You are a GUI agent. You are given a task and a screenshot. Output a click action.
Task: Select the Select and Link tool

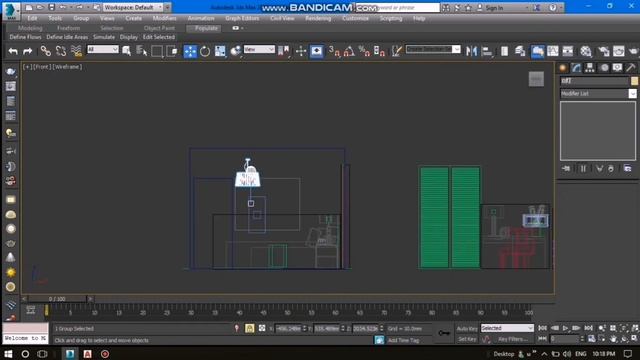[45, 51]
